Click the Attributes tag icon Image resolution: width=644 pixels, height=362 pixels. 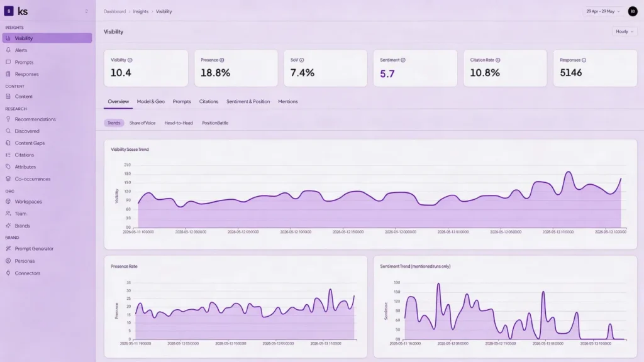point(8,167)
